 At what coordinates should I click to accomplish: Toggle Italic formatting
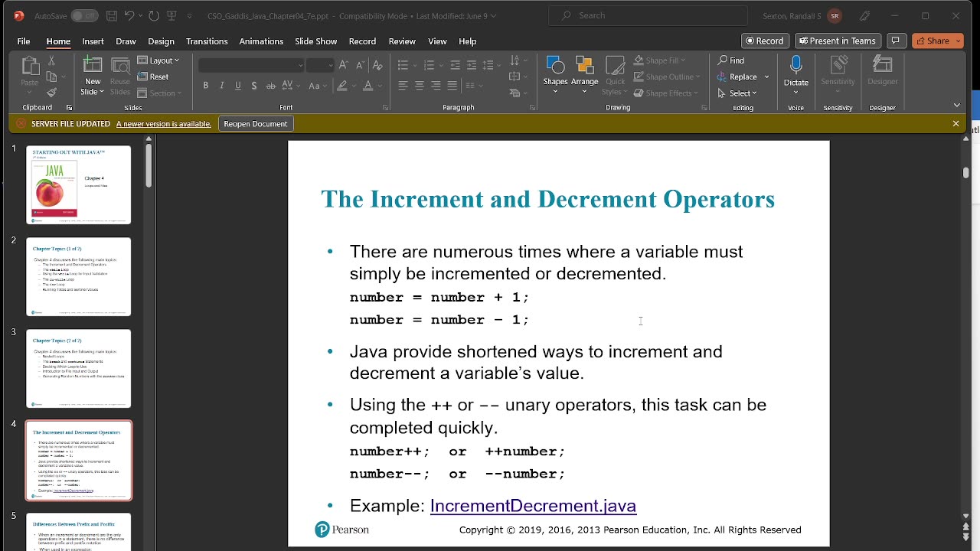[222, 86]
